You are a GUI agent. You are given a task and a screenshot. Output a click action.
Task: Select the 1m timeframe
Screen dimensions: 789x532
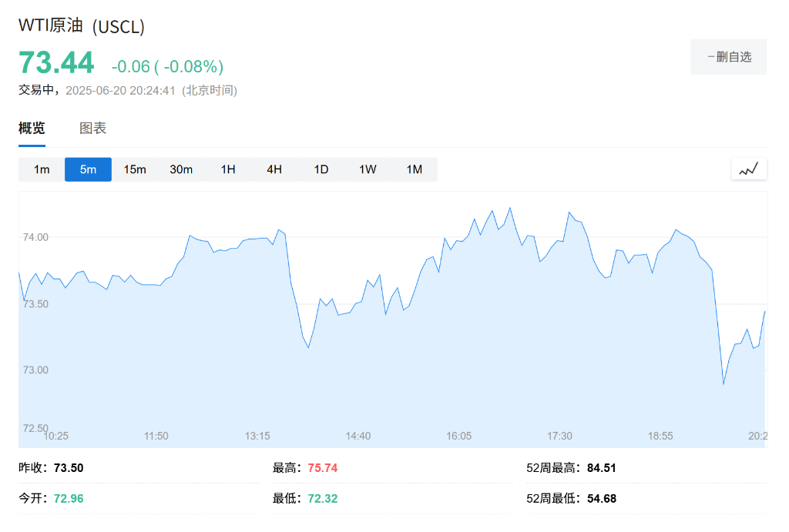(42, 169)
